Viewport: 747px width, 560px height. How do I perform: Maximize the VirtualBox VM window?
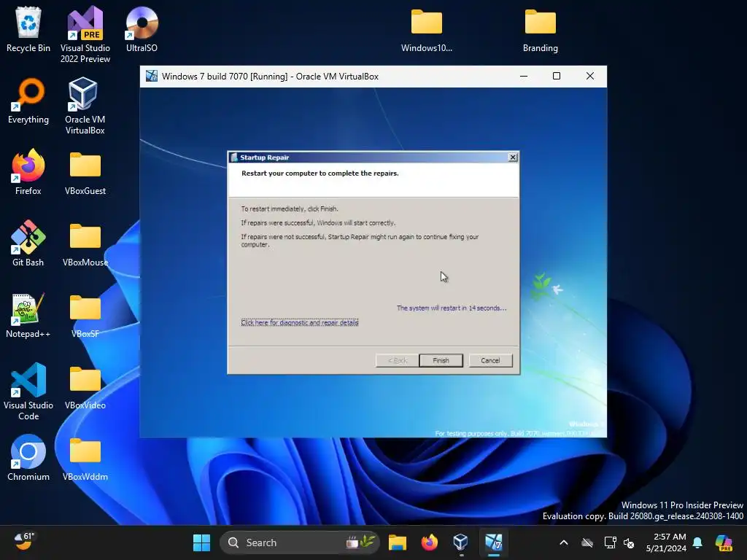557,76
